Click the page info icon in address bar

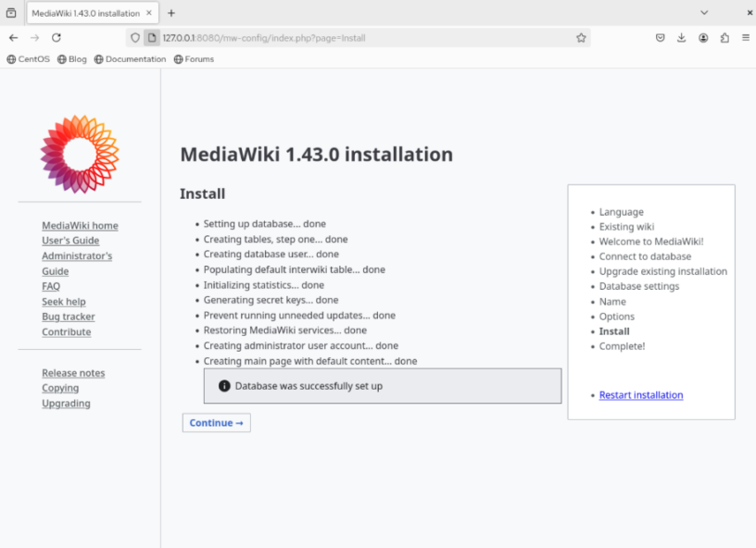click(151, 38)
